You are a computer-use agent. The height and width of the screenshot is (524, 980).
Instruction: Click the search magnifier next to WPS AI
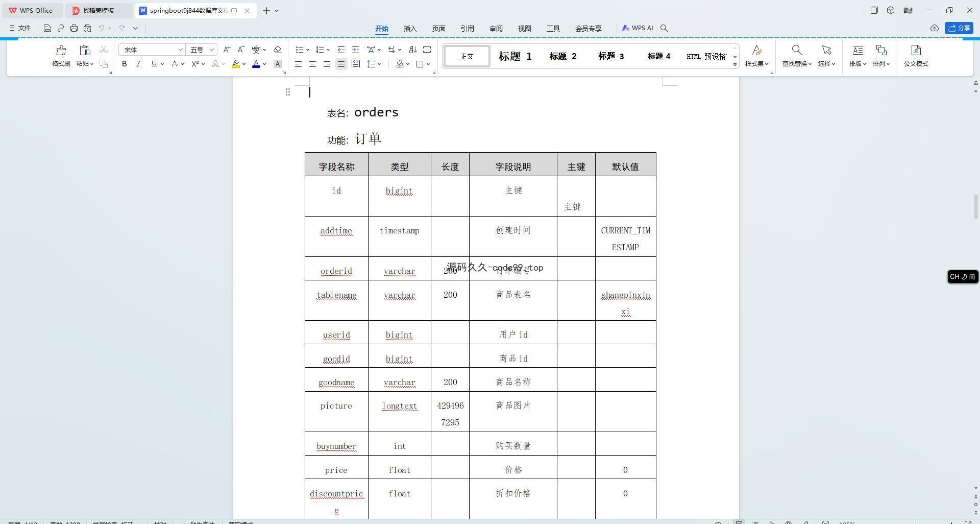point(664,28)
